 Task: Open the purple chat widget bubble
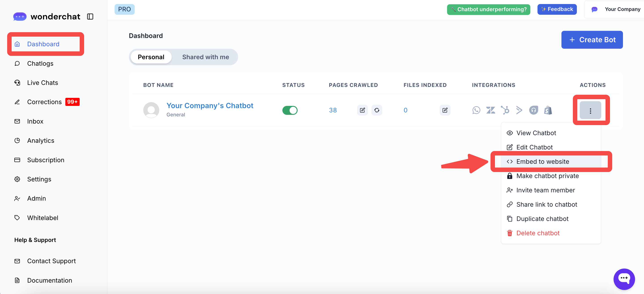coord(624,279)
